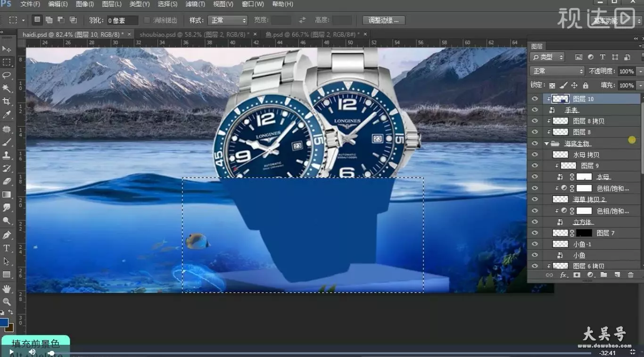The height and width of the screenshot is (357, 644).
Task: Select the Rectangle shape tool
Action: click(x=7, y=275)
